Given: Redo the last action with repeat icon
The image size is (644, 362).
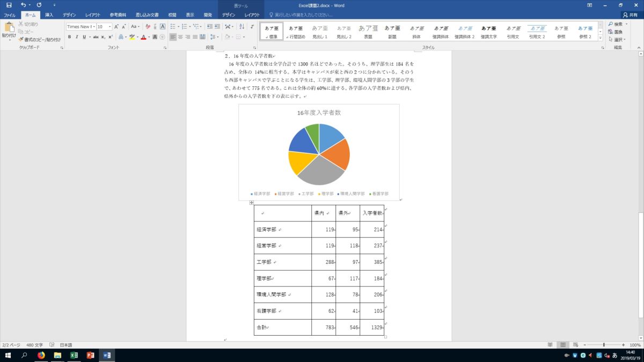Looking at the screenshot, I should 39,5.
